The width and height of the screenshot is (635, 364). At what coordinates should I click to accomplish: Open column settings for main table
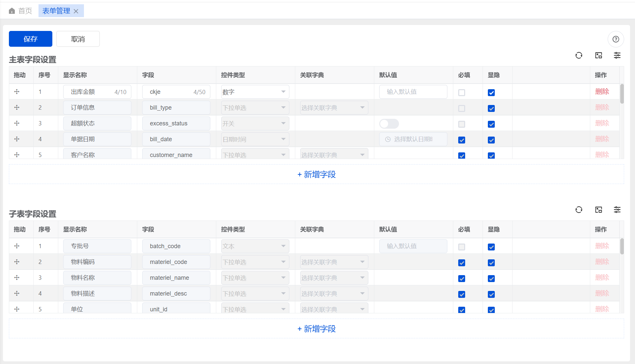pyautogui.click(x=617, y=55)
